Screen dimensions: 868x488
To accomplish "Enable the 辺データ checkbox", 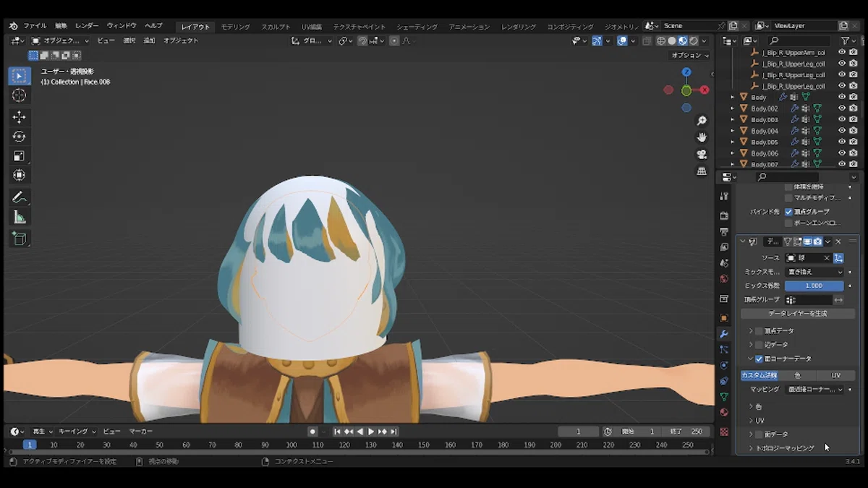I will (x=758, y=345).
